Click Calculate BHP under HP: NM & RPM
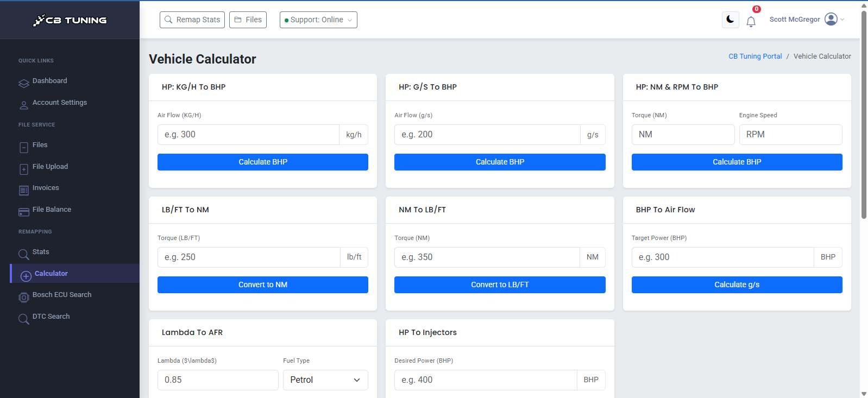The height and width of the screenshot is (398, 868). tap(737, 162)
